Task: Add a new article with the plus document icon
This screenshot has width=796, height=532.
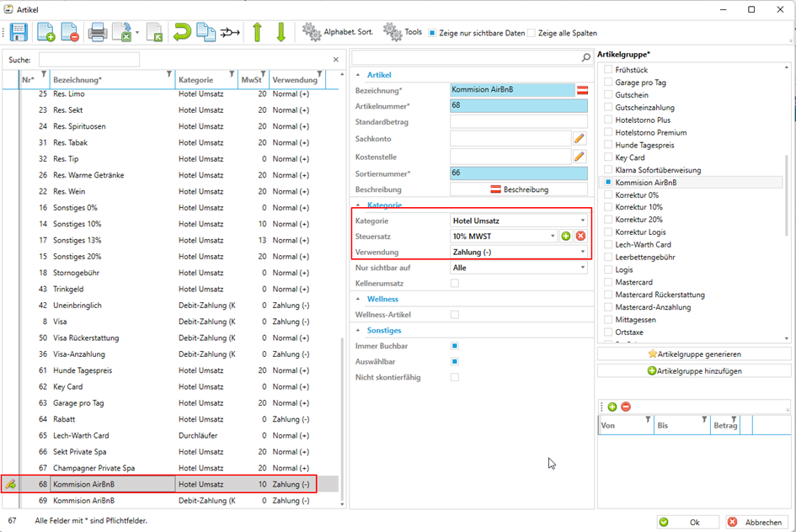Action: click(x=45, y=33)
